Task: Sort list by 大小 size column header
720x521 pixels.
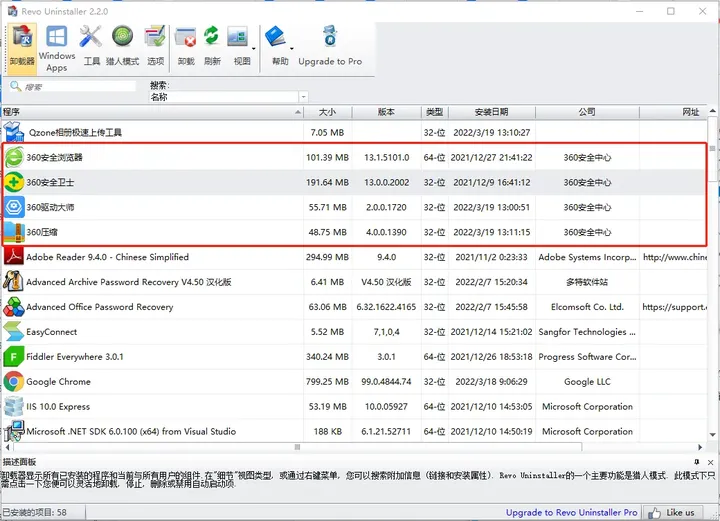Action: pyautogui.click(x=327, y=112)
